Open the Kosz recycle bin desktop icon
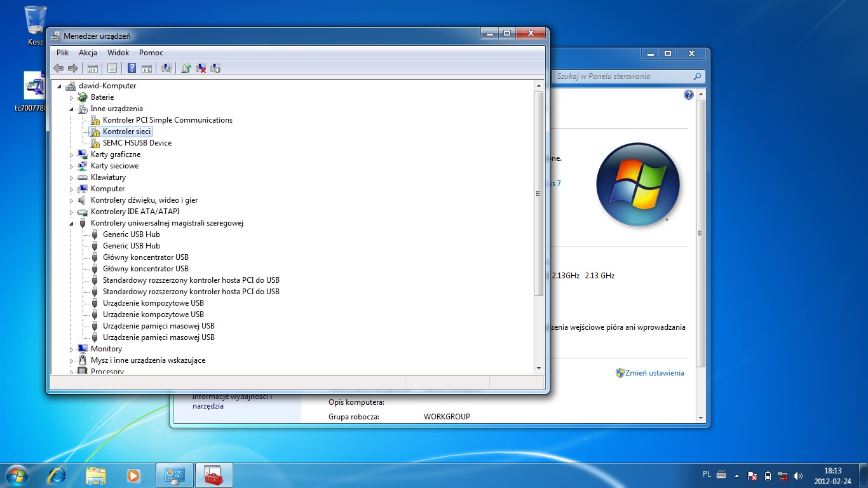This screenshot has width=868, height=488. coord(35,25)
